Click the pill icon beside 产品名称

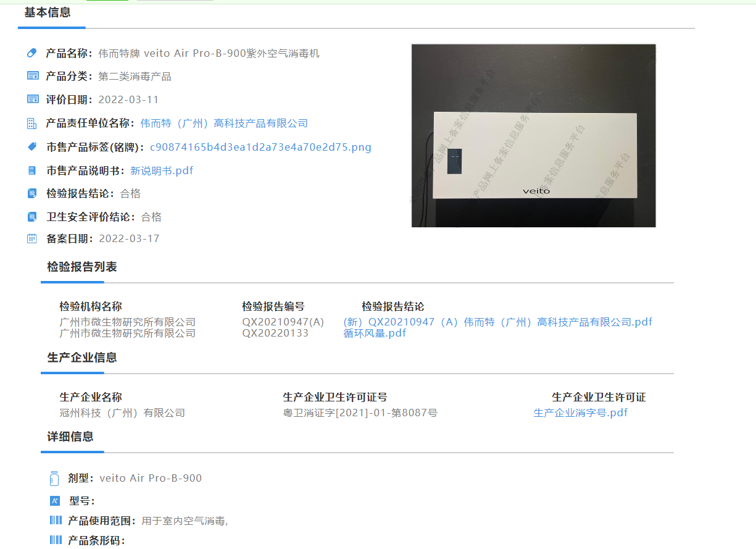point(32,53)
